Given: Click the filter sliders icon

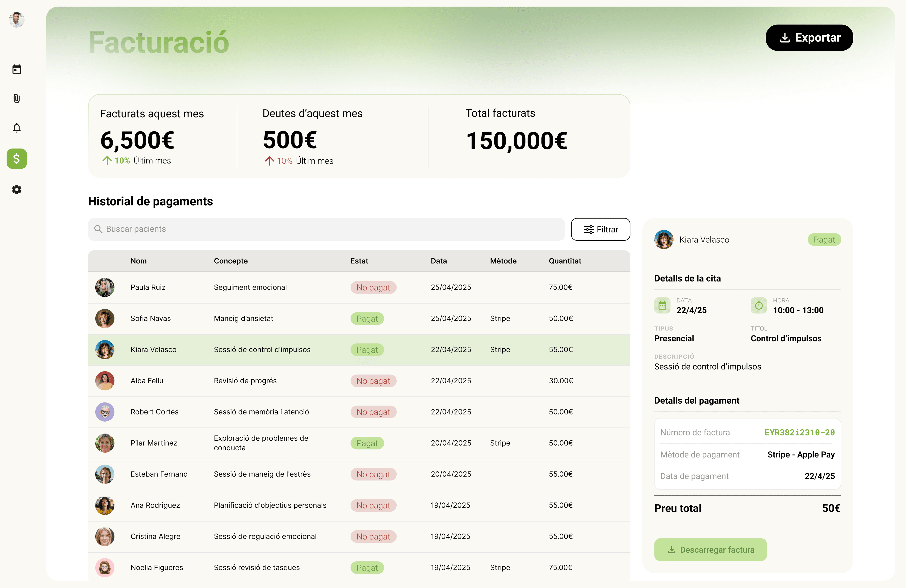Looking at the screenshot, I should (x=589, y=229).
